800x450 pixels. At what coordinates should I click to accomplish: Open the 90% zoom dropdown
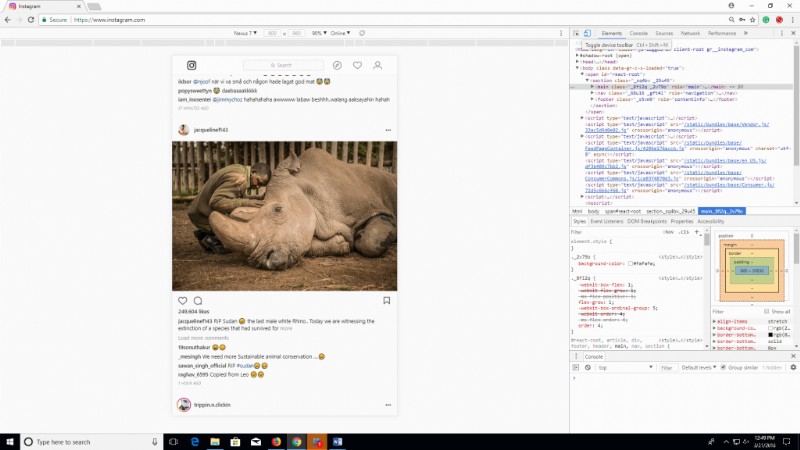(x=319, y=33)
